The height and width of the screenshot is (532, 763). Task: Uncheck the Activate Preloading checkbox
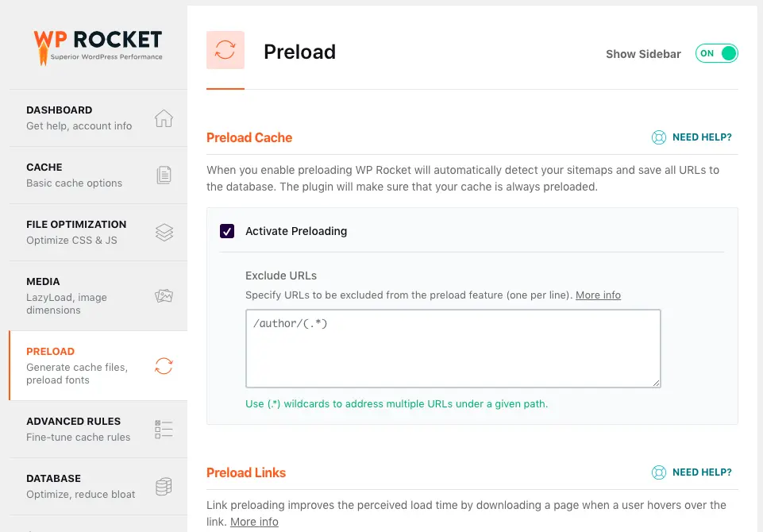click(x=227, y=231)
